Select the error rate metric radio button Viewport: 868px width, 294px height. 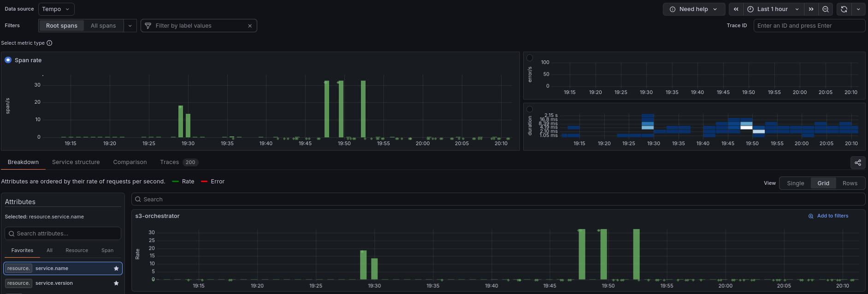(x=530, y=58)
